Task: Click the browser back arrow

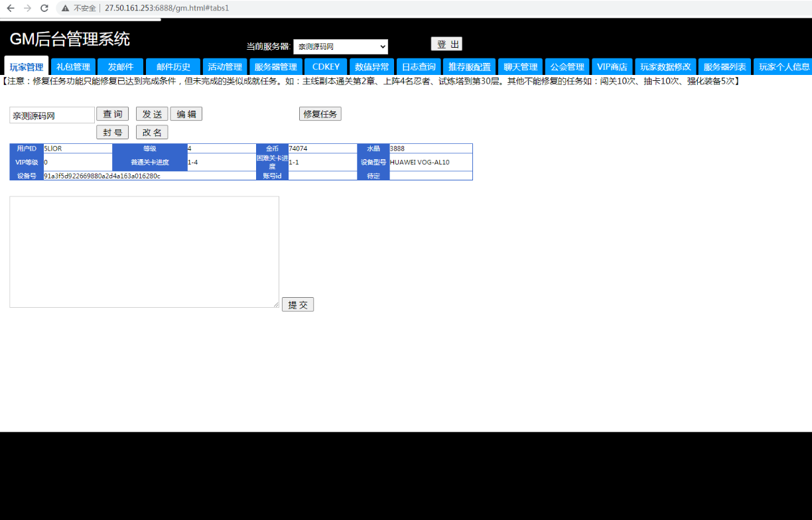Action: [x=11, y=8]
